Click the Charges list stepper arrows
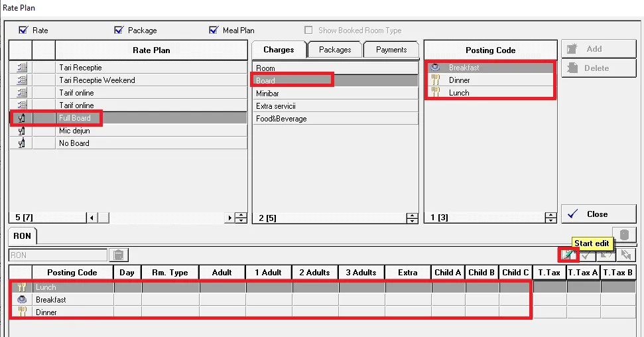Screen dimensions: 644x337 point(412,218)
